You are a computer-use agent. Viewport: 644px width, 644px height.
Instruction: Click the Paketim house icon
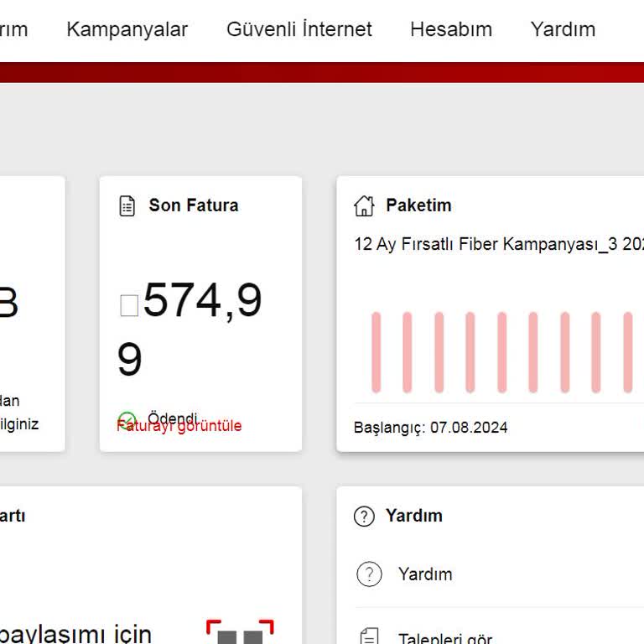pyautogui.click(x=364, y=205)
